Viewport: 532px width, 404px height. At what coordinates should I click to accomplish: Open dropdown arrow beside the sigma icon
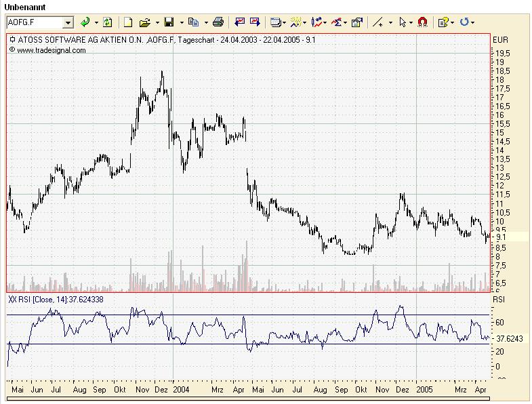pyautogui.click(x=345, y=23)
